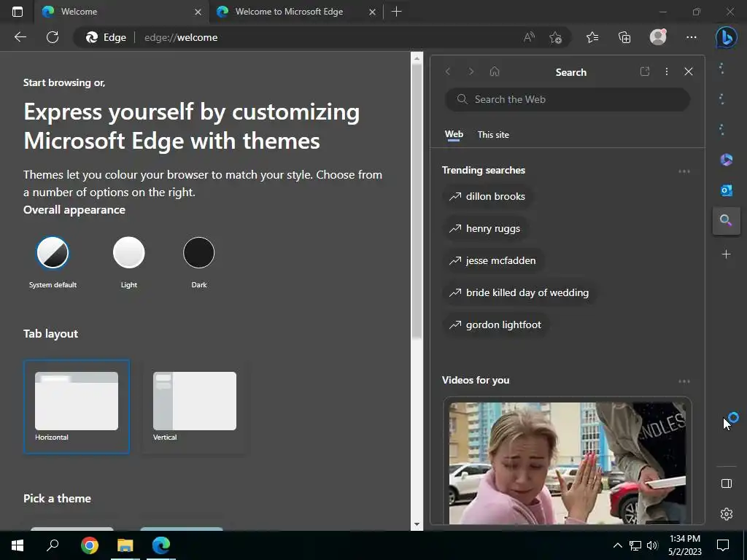Close the Search side pane

(689, 71)
